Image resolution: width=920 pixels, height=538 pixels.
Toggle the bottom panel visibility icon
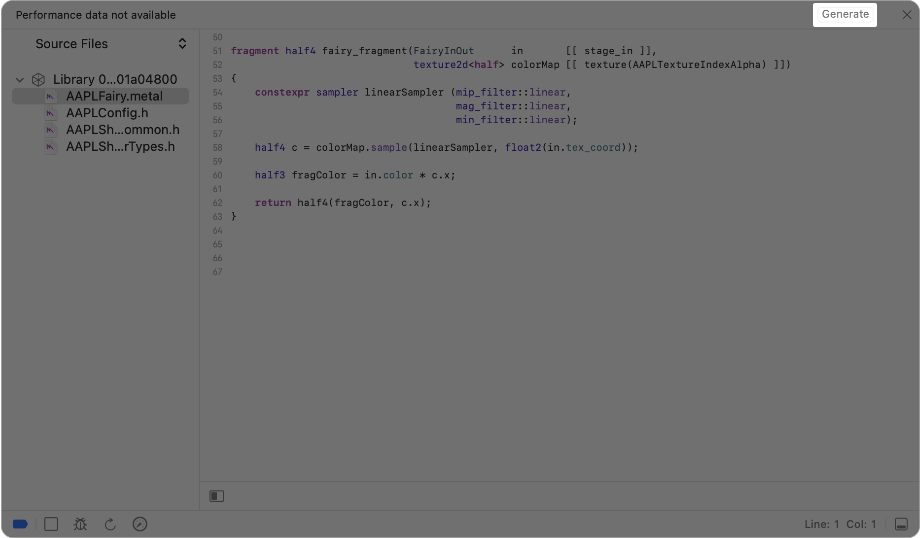click(x=901, y=524)
